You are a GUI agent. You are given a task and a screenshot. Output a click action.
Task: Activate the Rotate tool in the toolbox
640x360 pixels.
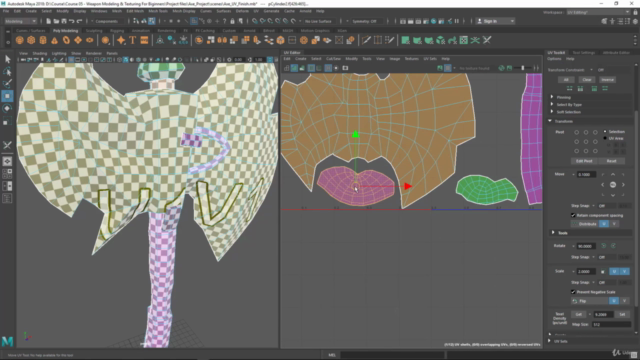click(x=7, y=108)
